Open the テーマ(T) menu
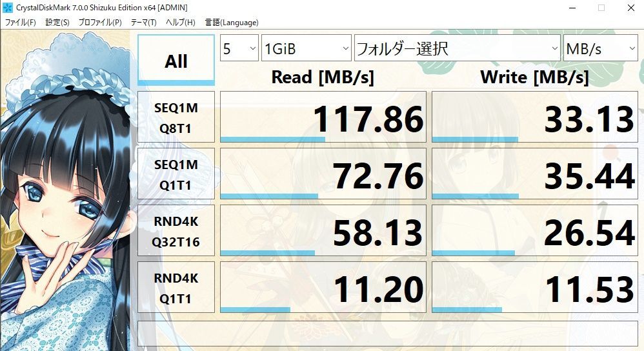 [143, 22]
